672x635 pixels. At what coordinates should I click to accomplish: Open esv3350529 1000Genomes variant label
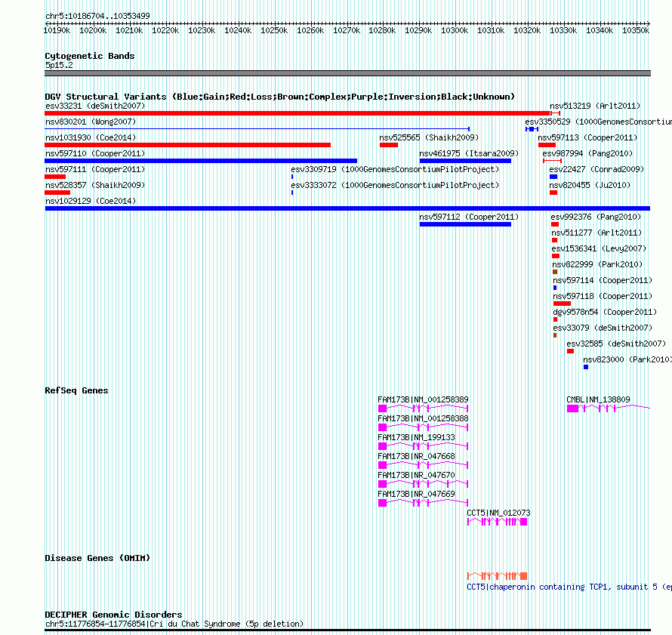pos(598,122)
